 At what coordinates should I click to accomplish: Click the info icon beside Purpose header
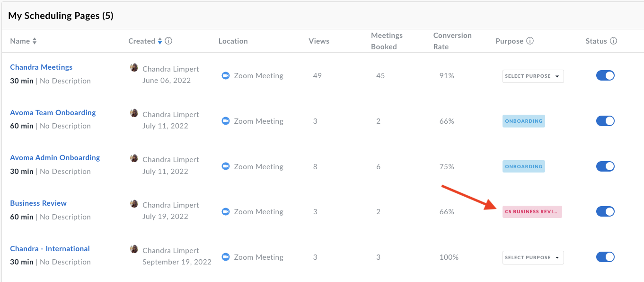pos(530,41)
